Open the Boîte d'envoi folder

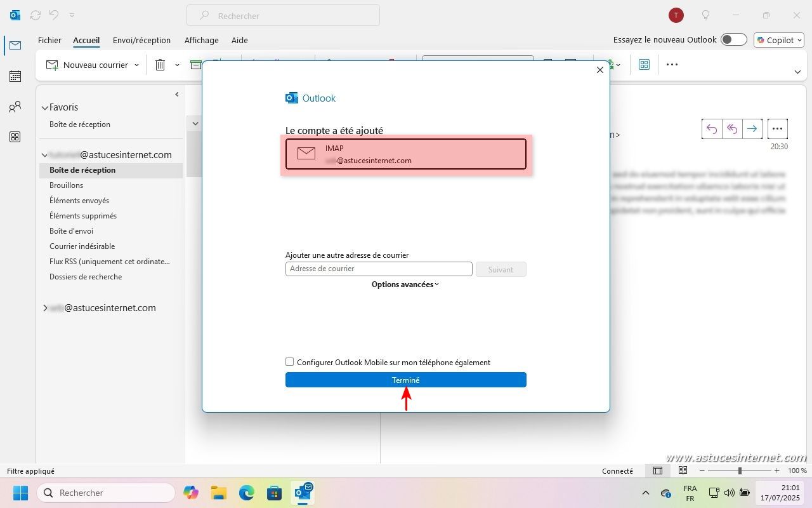tap(72, 231)
